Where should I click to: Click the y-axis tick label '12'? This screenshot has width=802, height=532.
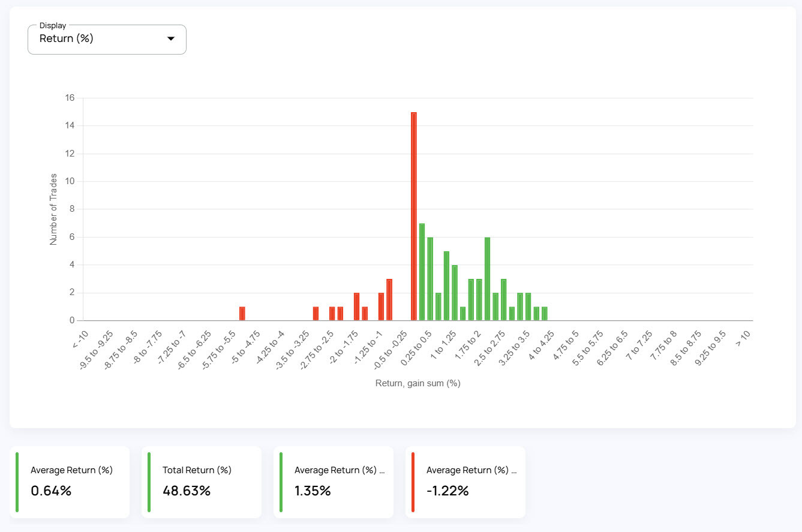[x=70, y=154]
